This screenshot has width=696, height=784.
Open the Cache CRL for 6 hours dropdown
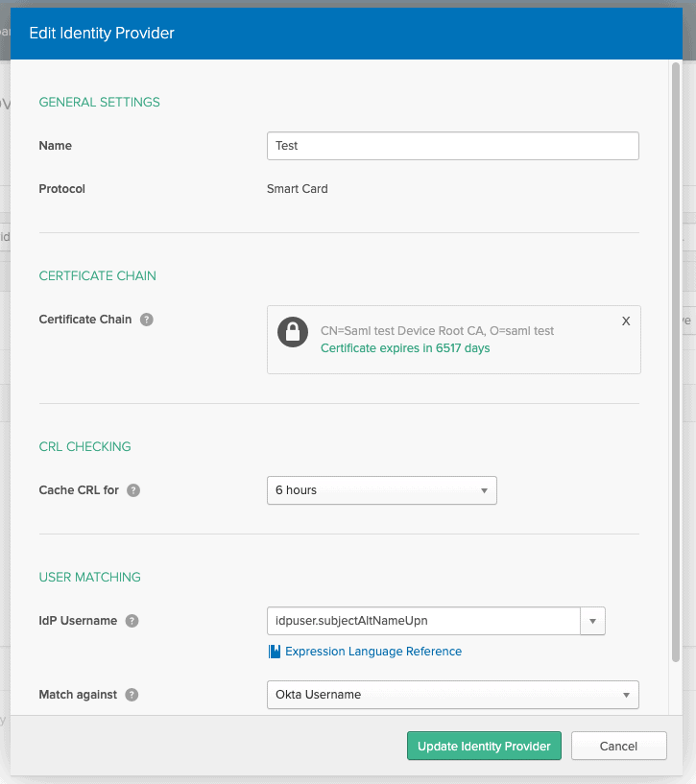click(x=381, y=490)
